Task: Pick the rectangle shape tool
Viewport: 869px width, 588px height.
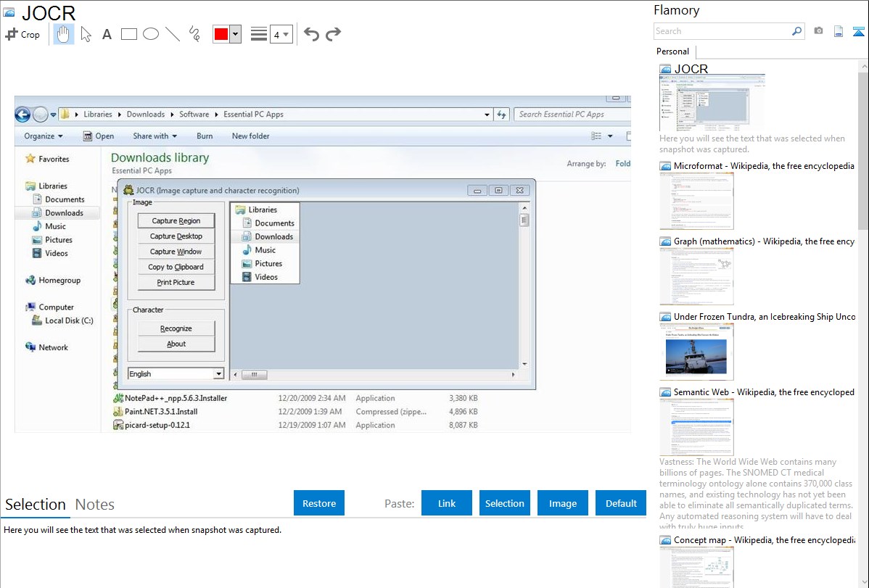Action: click(x=128, y=34)
